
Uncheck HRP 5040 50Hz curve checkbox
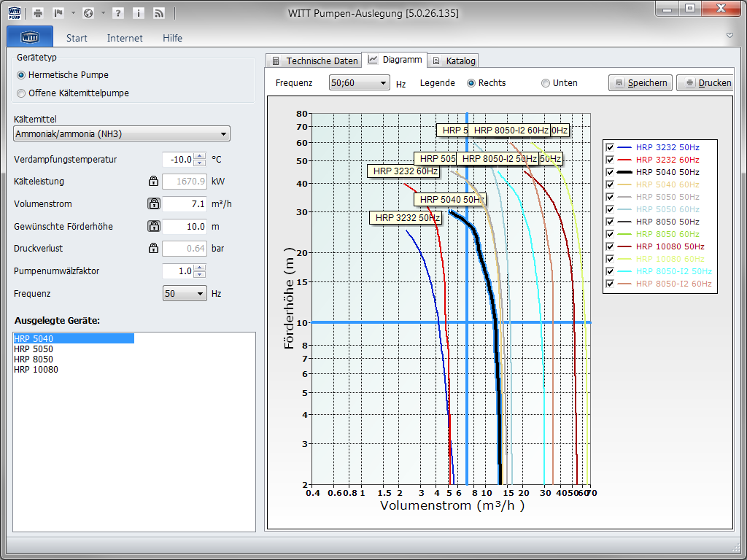coord(610,172)
